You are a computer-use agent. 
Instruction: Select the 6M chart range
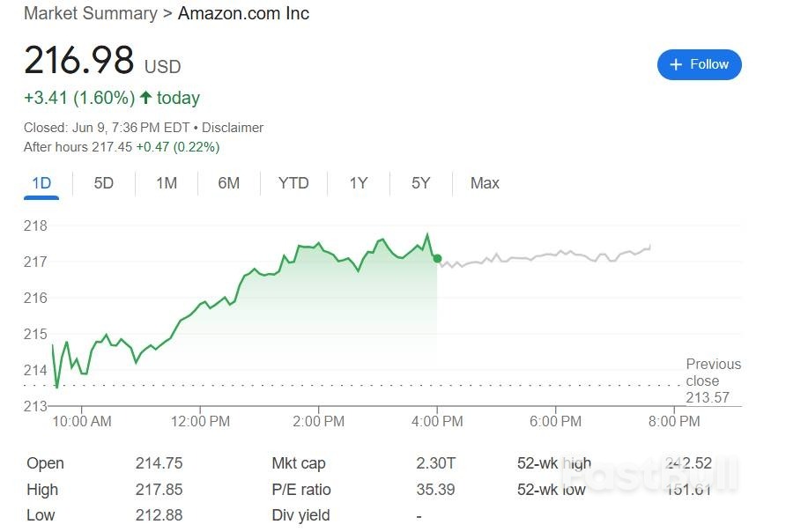tap(229, 183)
